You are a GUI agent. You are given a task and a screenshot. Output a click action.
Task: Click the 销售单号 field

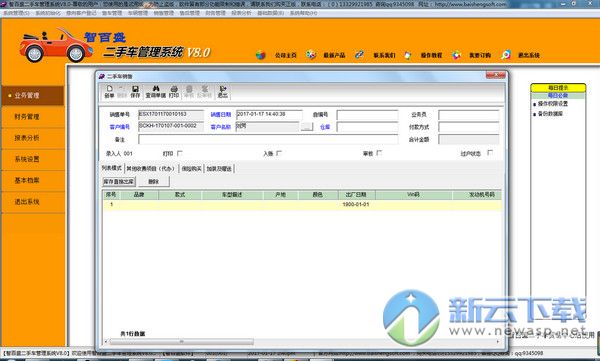(x=171, y=114)
